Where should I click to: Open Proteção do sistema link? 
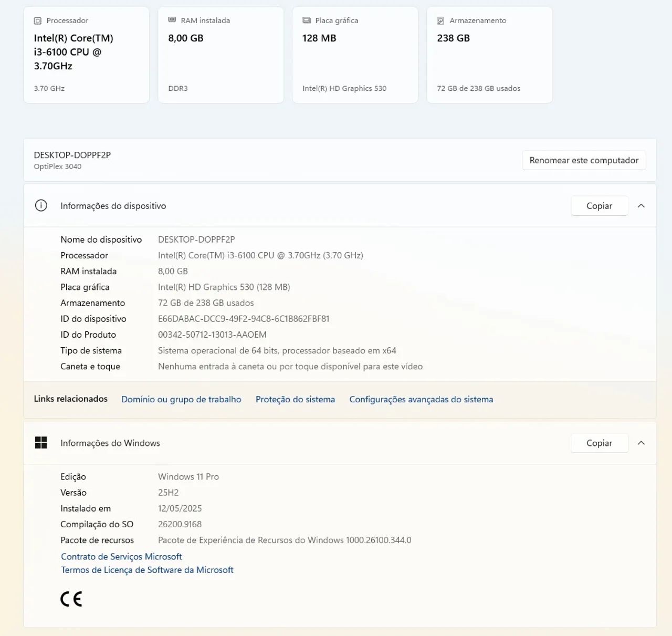pyautogui.click(x=295, y=399)
